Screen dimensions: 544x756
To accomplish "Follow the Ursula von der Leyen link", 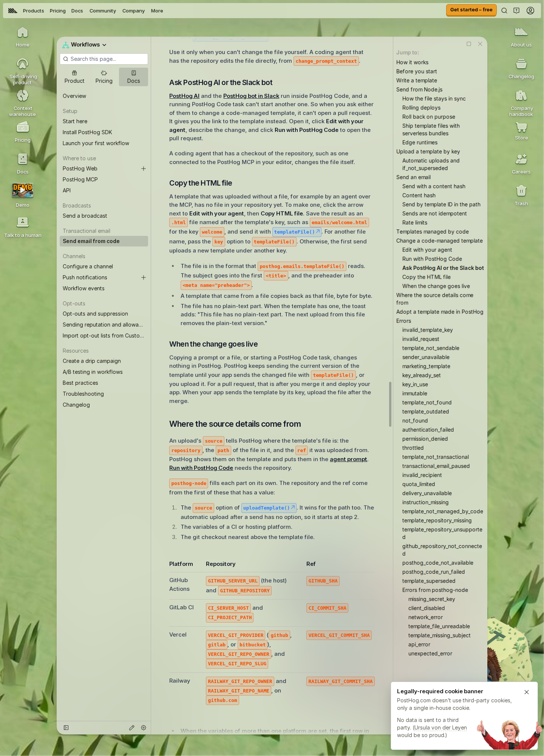I will tap(441, 728).
